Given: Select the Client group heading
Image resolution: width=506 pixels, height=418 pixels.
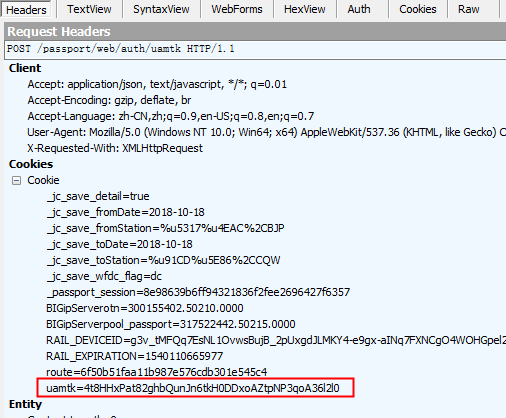Looking at the screenshot, I should click(x=25, y=68).
